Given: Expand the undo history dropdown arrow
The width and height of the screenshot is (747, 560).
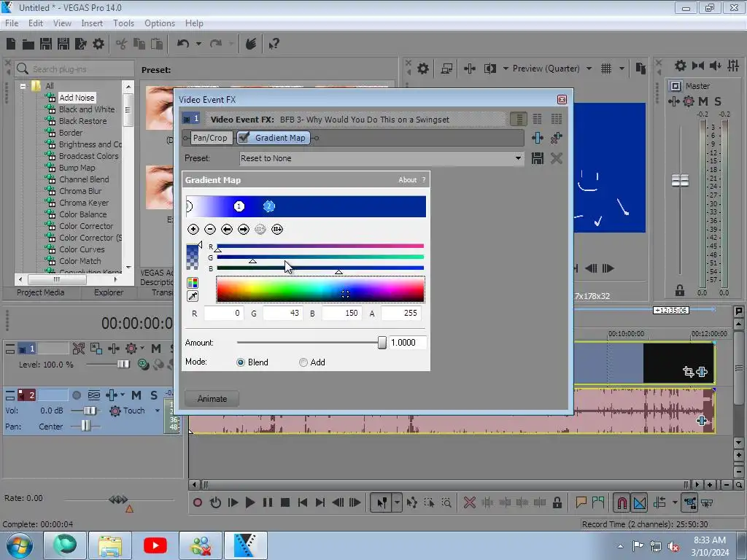Looking at the screenshot, I should pos(198,44).
